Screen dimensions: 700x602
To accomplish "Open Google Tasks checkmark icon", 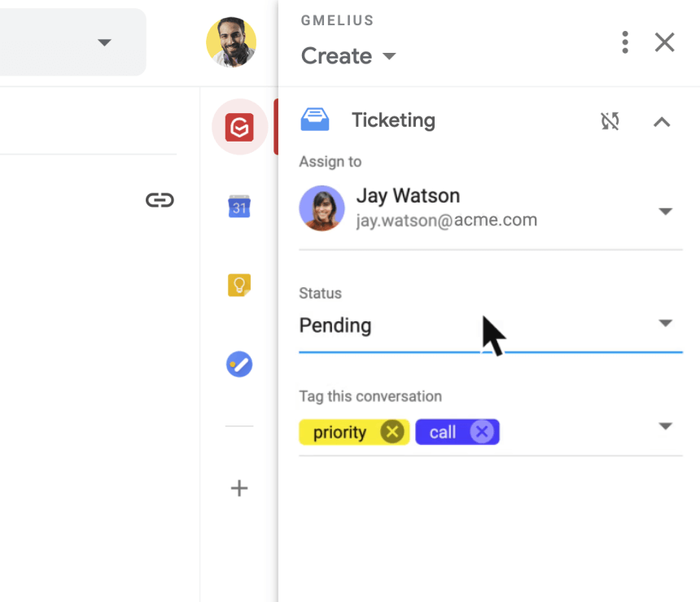I will point(239,364).
